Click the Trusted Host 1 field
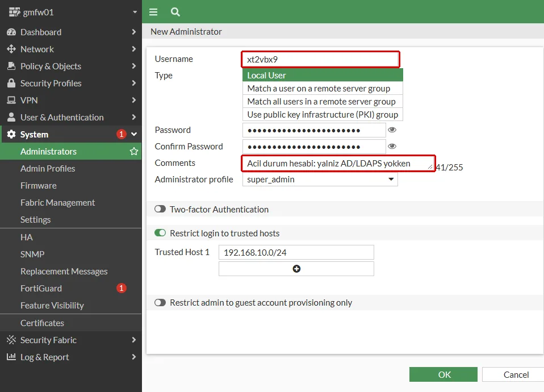Screen dimensions: 544x392 [296, 252]
